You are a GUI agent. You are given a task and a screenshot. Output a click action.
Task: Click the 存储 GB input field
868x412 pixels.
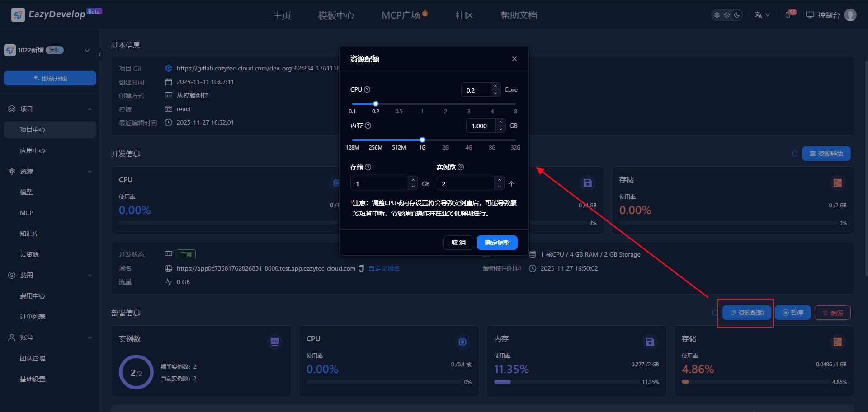[379, 183]
